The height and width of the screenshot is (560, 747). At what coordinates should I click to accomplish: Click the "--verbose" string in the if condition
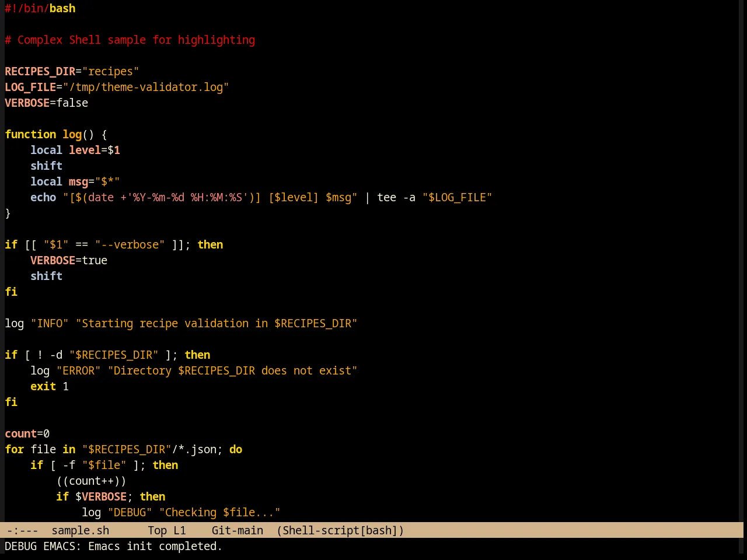click(130, 244)
